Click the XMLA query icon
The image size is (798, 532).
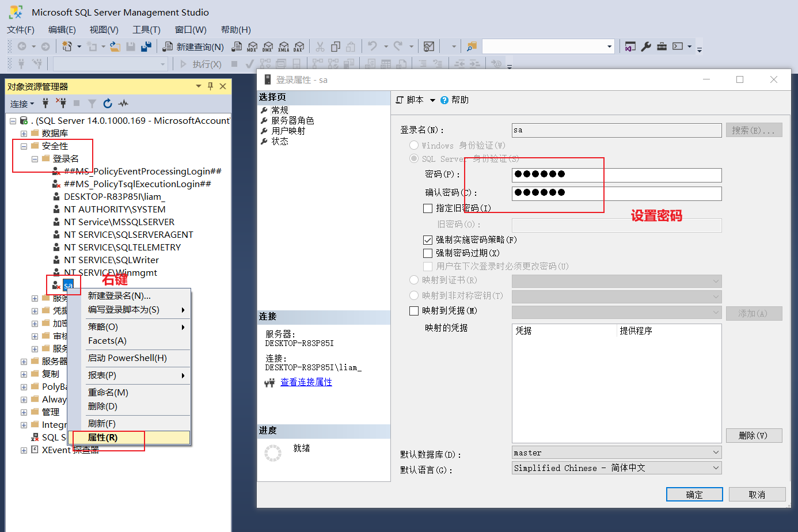[283, 47]
